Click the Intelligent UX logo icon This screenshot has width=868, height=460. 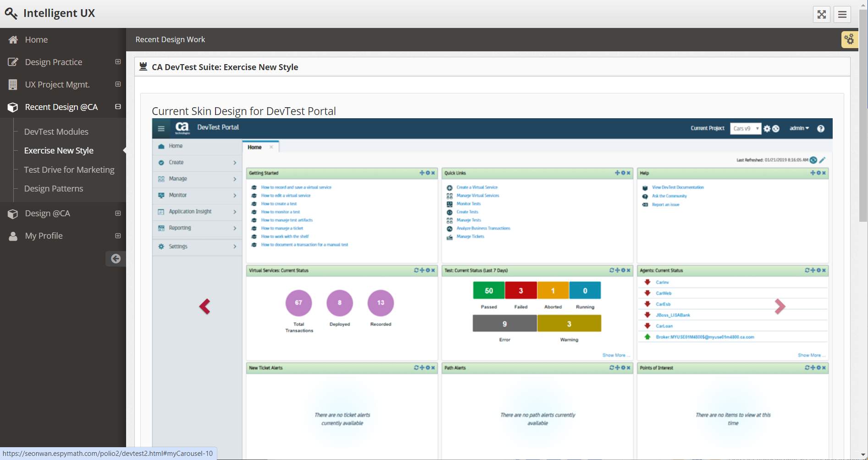(11, 13)
